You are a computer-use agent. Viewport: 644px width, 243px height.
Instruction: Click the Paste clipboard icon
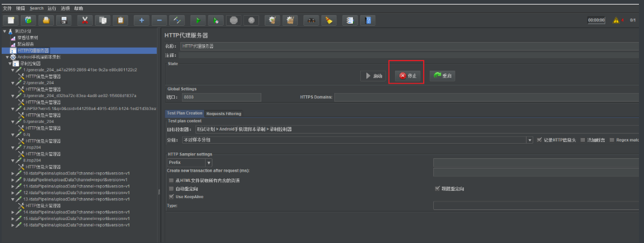click(x=120, y=20)
